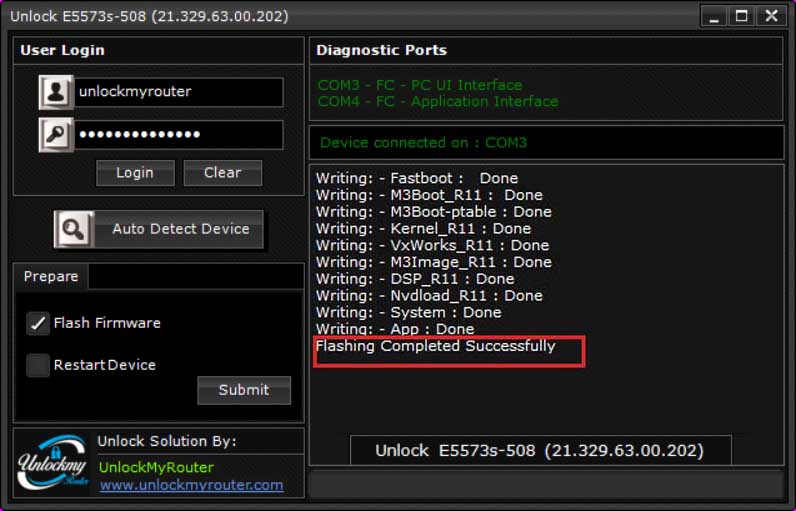The width and height of the screenshot is (796, 511).
Task: Click the Nvdload_R11 Done log line
Action: click(x=429, y=295)
